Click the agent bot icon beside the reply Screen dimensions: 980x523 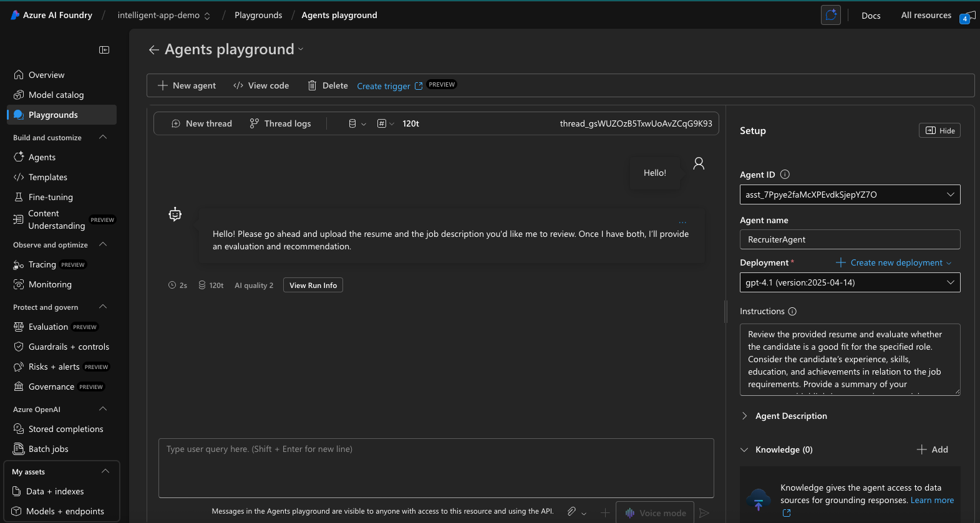pos(175,214)
